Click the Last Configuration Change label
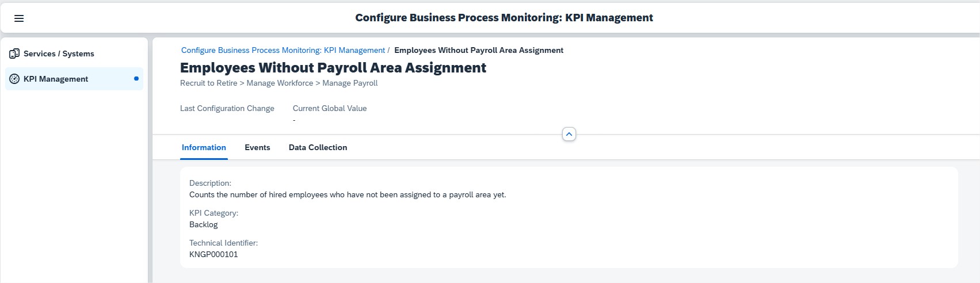The width and height of the screenshot is (980, 283). click(227, 108)
